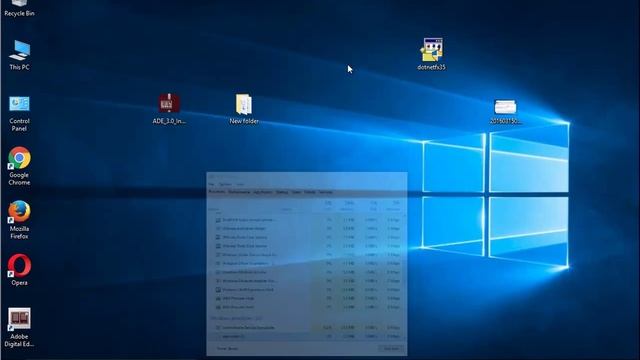Click the Control Panel desktop shortcut
The height and width of the screenshot is (360, 640).
(x=19, y=114)
